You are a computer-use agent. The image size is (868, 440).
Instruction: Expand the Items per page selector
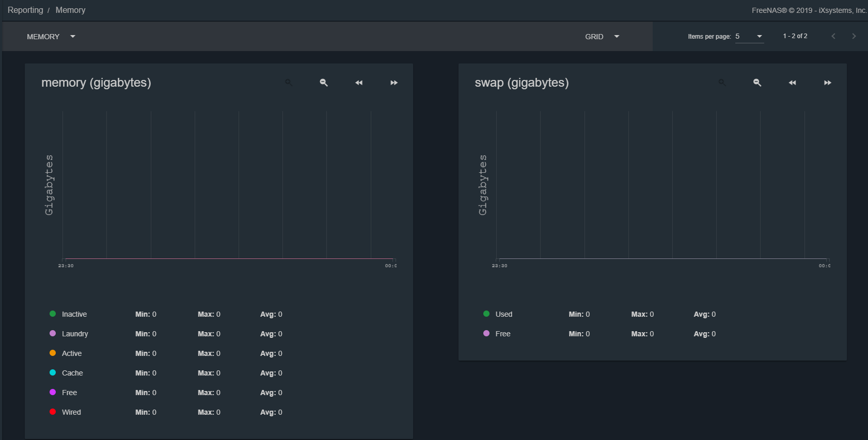(x=749, y=36)
